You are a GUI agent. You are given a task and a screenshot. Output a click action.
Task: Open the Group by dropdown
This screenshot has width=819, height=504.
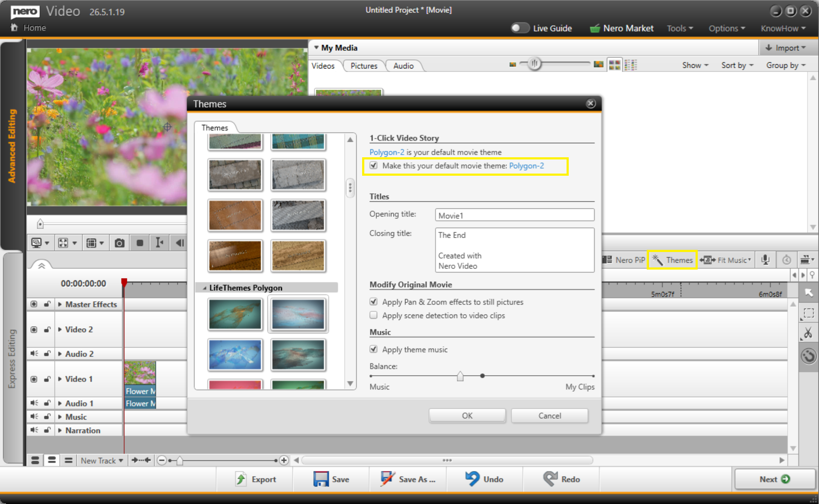click(x=786, y=65)
